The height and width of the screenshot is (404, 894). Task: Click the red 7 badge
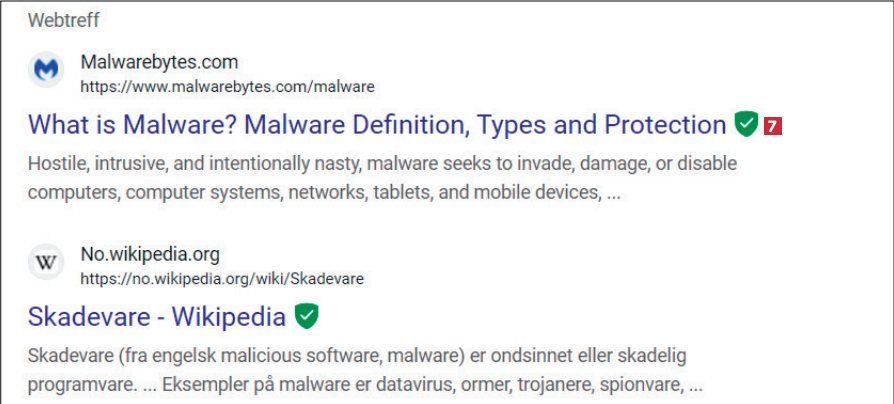(772, 126)
